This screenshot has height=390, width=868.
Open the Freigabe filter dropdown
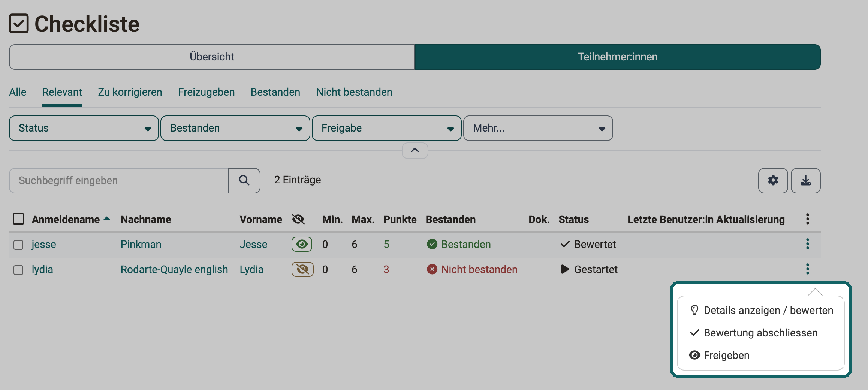pyautogui.click(x=387, y=128)
